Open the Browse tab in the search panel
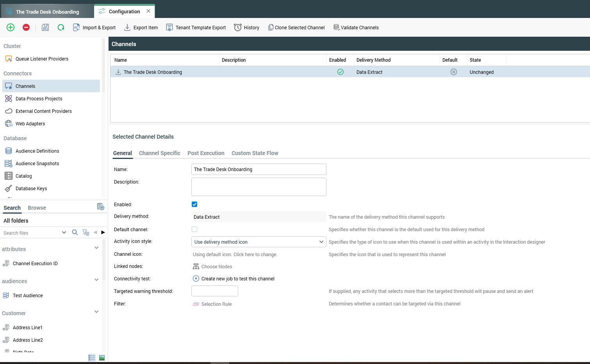The width and height of the screenshot is (590, 364). pos(36,207)
